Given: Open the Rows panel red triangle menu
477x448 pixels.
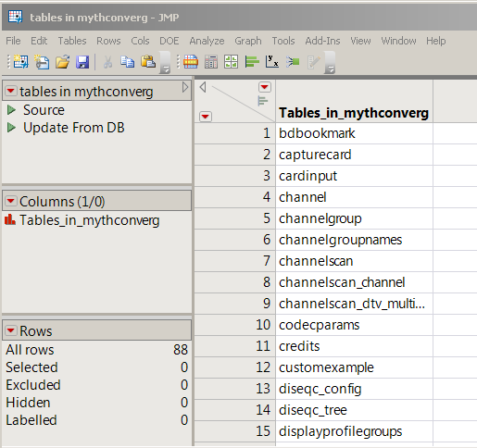Looking at the screenshot, I should (x=11, y=330).
